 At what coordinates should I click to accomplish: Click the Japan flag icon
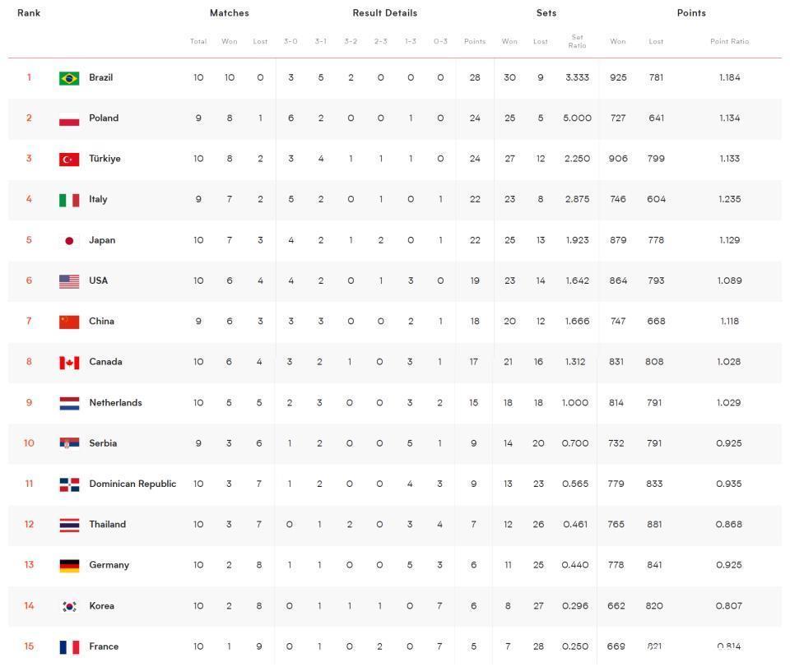tap(69, 240)
